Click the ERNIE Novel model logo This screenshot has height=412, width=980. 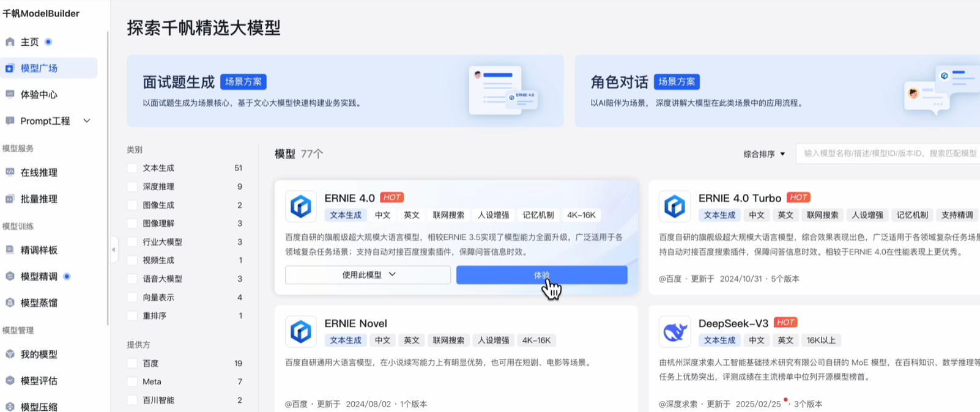301,331
